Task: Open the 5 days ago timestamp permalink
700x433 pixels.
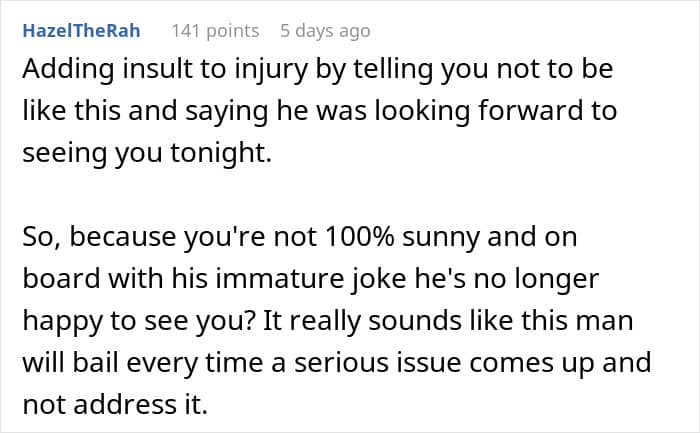Action: point(325,31)
